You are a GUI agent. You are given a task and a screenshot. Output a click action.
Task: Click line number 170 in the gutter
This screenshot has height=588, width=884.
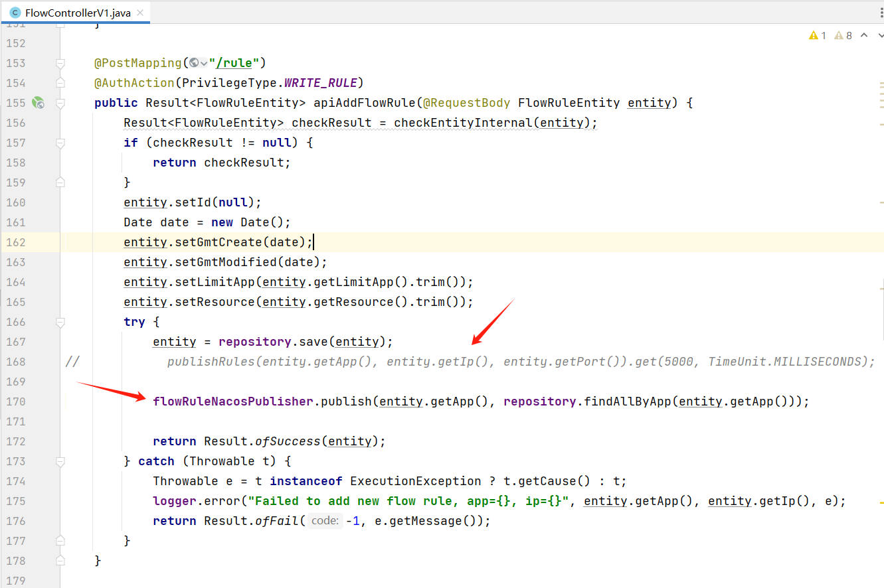[x=15, y=402]
